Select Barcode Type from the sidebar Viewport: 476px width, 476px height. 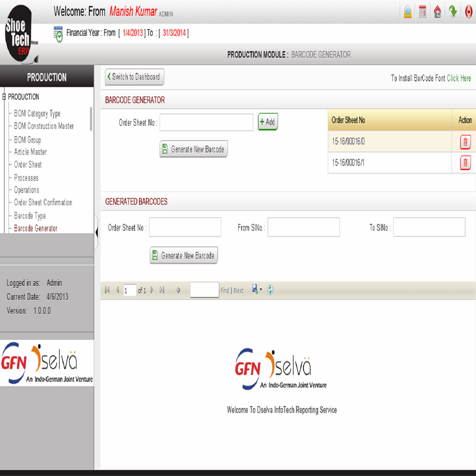coord(30,216)
